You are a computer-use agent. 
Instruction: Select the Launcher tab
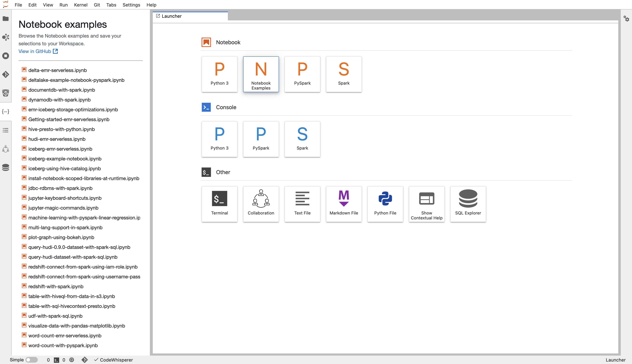point(190,16)
